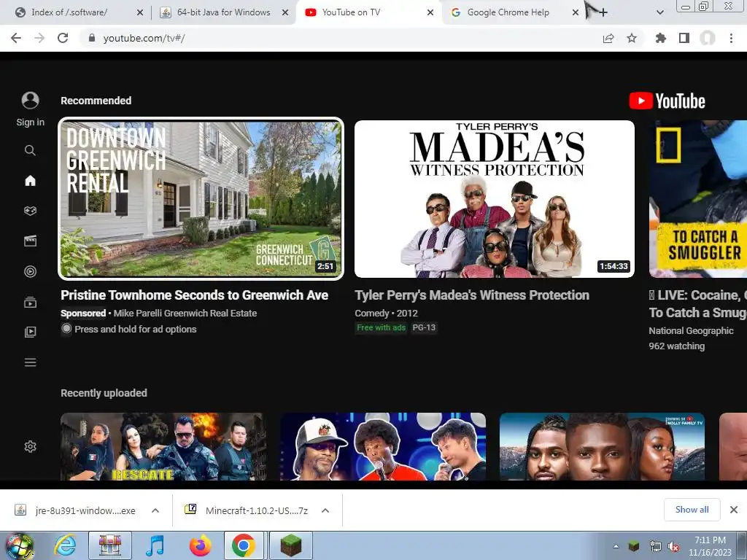Reload the YouTube page
747x560 pixels.
63,38
